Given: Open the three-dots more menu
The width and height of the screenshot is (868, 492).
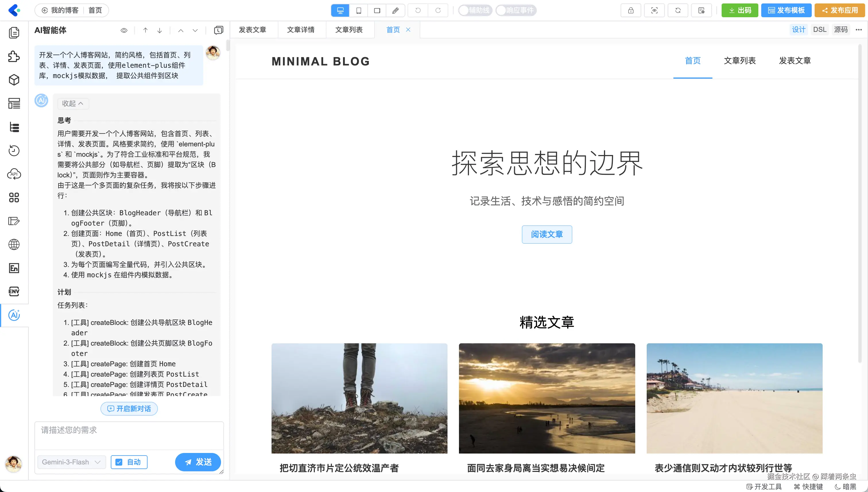Looking at the screenshot, I should click(x=859, y=30).
